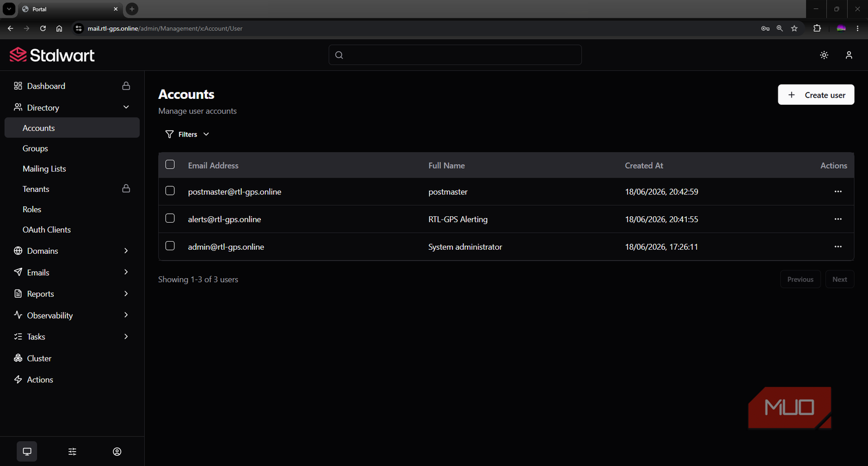Click the Tenants lock icon
This screenshot has height=466, width=868.
coord(126,188)
